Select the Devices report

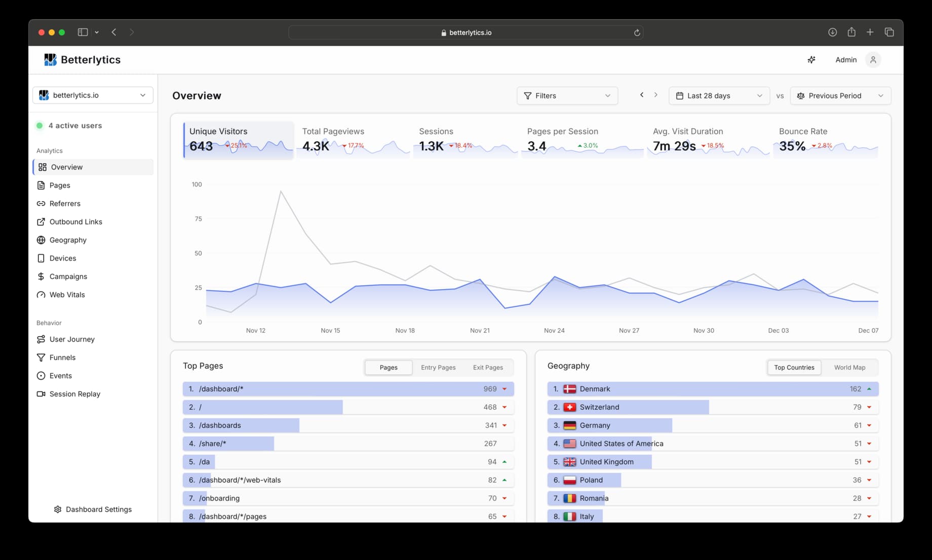pos(62,258)
